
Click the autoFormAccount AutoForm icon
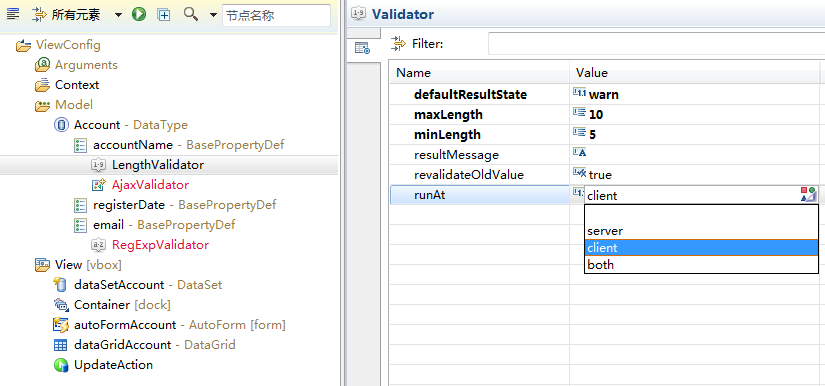pos(61,325)
